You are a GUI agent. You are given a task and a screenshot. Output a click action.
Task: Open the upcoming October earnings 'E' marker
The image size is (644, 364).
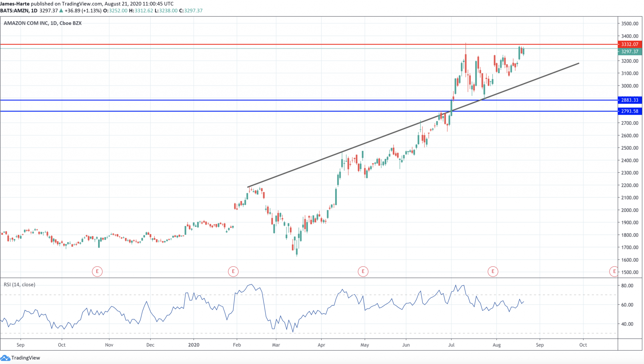pyautogui.click(x=614, y=271)
